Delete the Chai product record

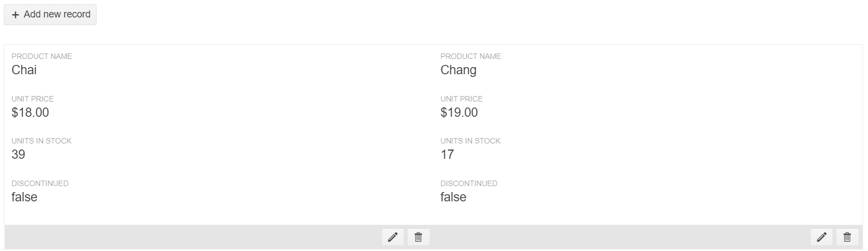point(418,237)
